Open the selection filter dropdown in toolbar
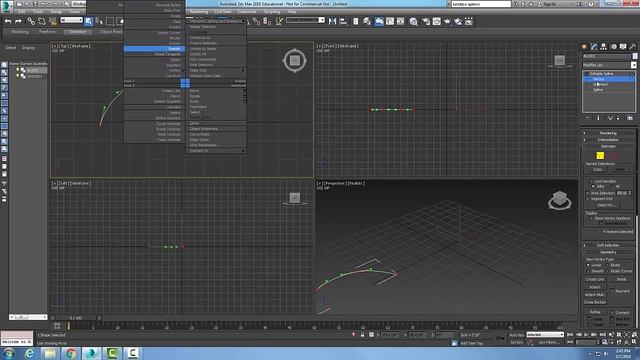Image resolution: width=640 pixels, height=360 pixels. pos(71,20)
